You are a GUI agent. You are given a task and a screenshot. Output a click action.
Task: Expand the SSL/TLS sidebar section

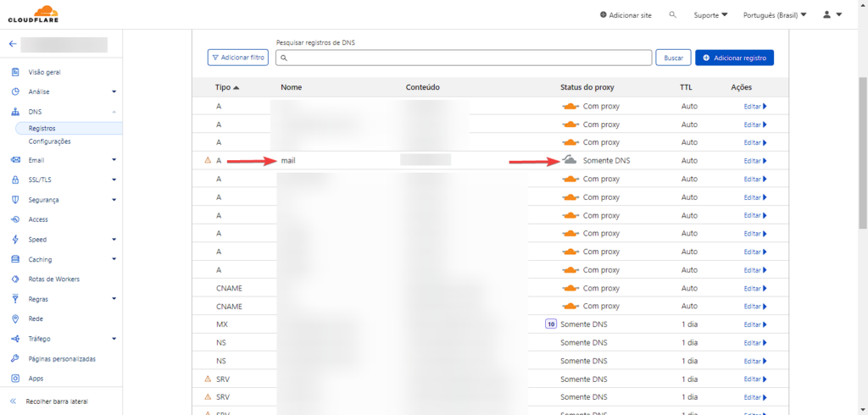coord(114,180)
